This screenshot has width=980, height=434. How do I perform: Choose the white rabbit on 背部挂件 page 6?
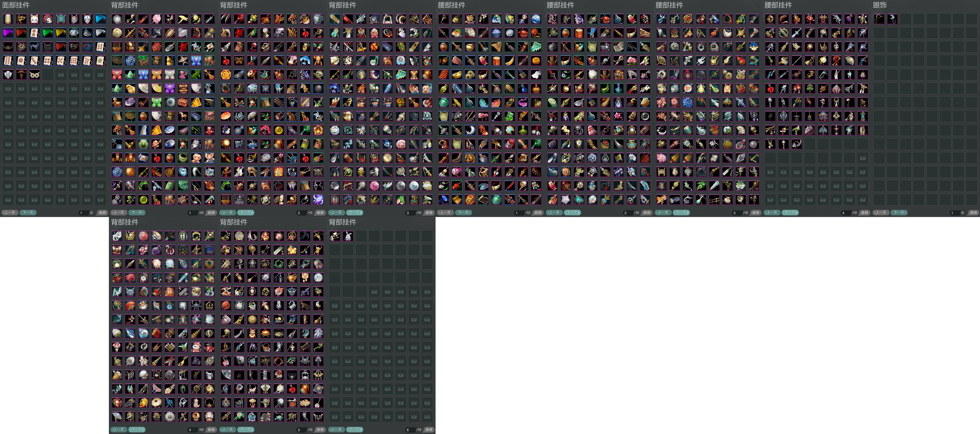348,236
